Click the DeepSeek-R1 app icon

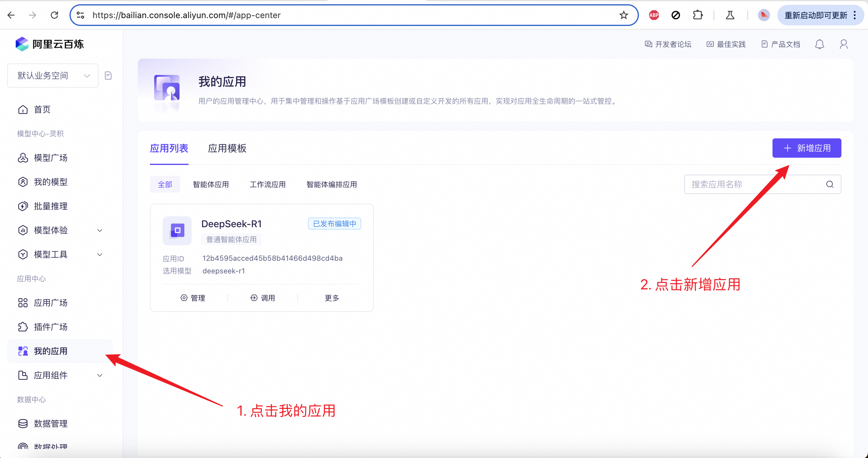[177, 231]
